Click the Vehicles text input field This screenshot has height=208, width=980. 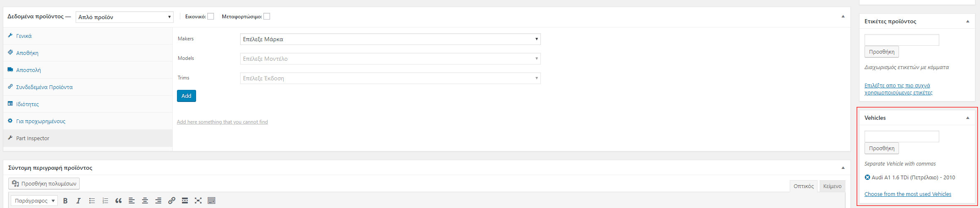pyautogui.click(x=901, y=136)
